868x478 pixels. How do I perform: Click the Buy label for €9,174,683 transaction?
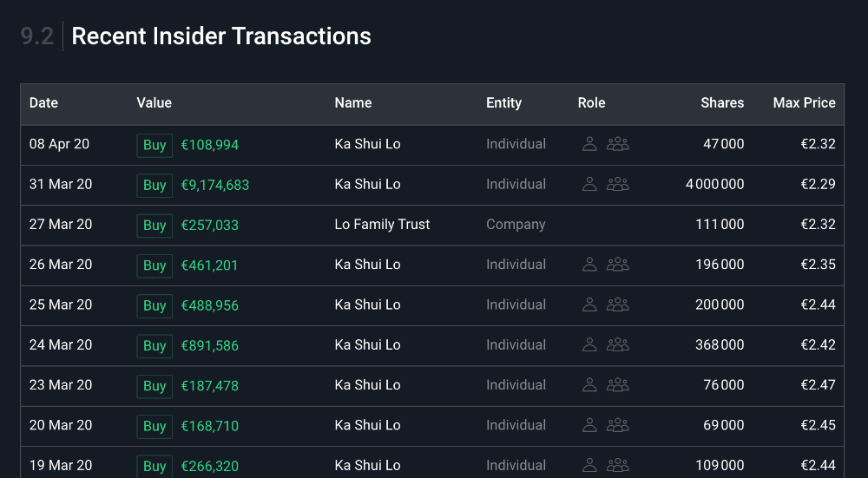tap(155, 185)
